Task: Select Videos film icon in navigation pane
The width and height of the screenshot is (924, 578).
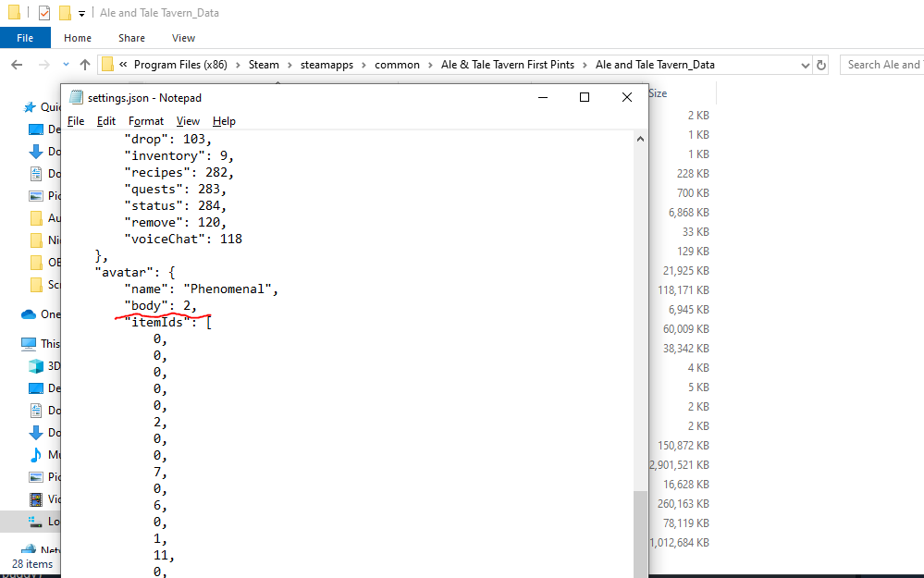Action: coord(36,499)
